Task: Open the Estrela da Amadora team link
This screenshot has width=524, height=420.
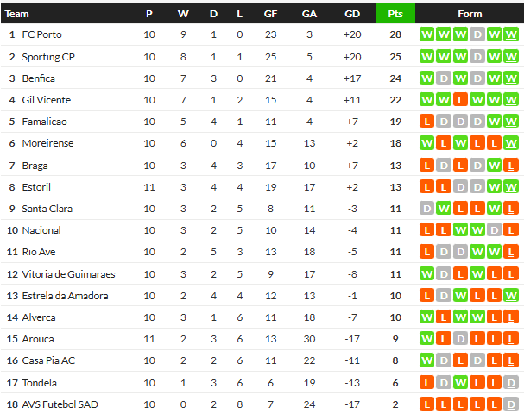Action: tap(65, 296)
